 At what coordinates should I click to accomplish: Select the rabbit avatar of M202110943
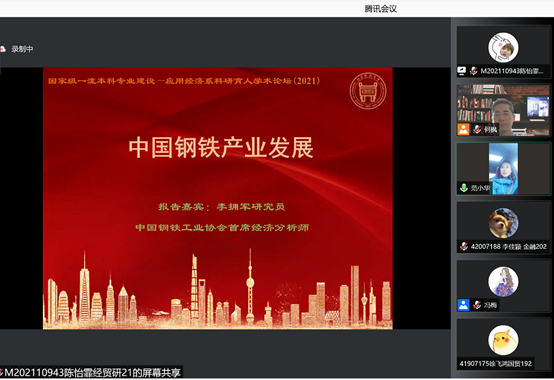[x=503, y=48]
